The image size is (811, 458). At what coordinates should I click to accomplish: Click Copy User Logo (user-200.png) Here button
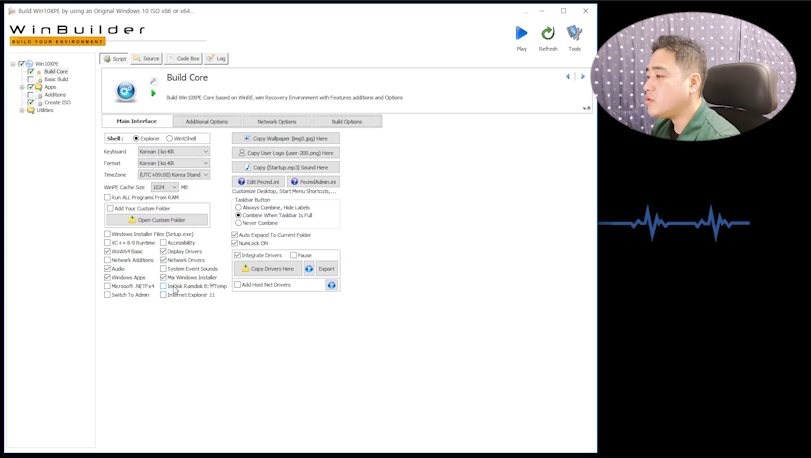pos(286,153)
